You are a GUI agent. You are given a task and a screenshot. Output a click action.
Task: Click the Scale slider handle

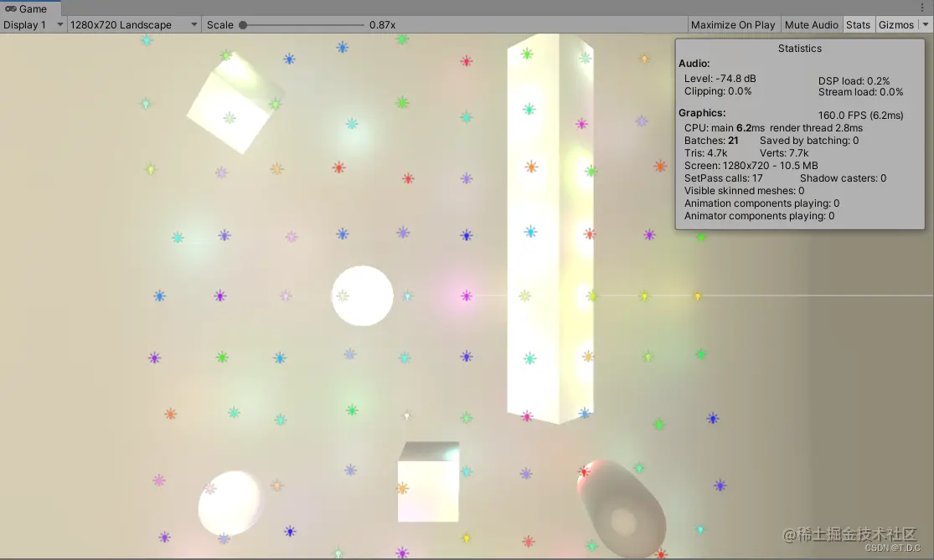coord(244,24)
